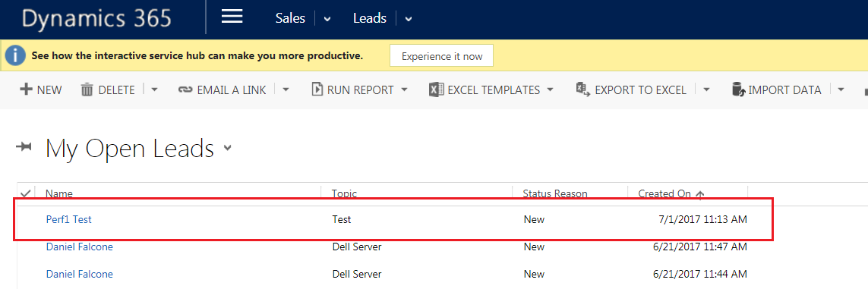Click the NEW command label
Viewport: 868px width, 289px height.
[x=49, y=90]
